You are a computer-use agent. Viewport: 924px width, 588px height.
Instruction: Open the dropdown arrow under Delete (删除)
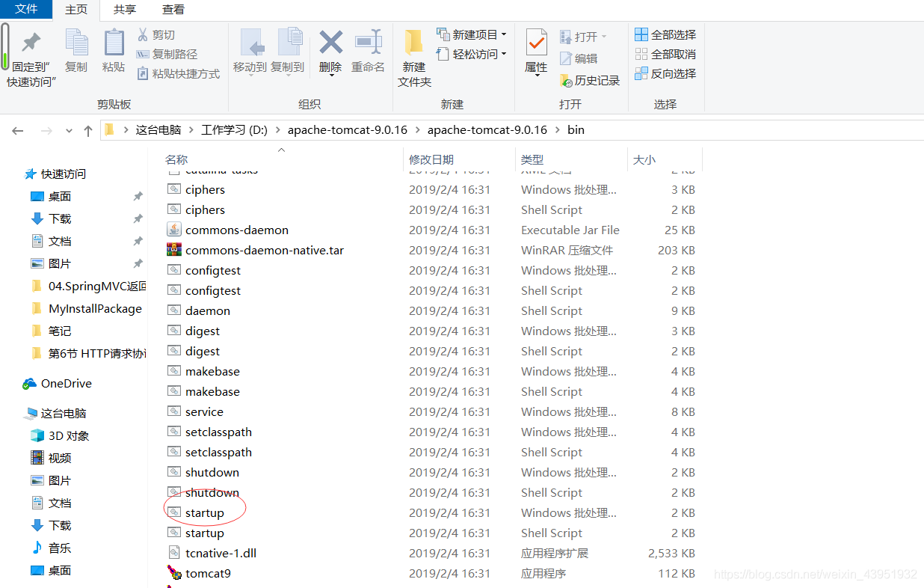click(x=330, y=76)
